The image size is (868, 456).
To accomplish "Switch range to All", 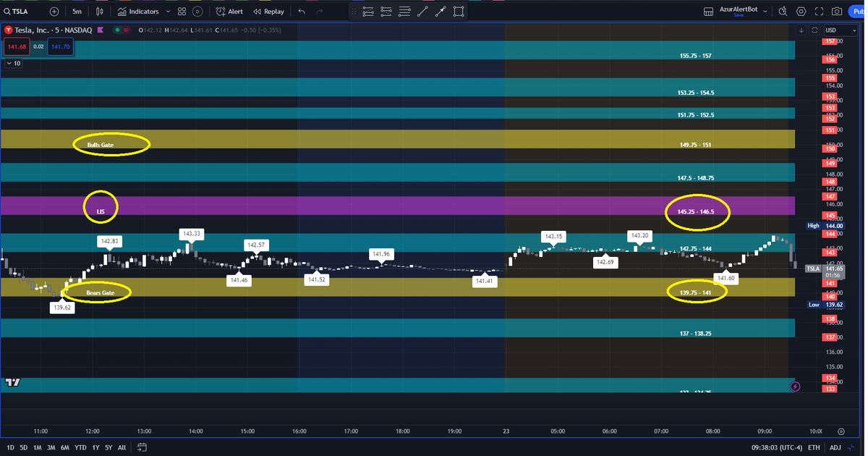I will pos(122,447).
